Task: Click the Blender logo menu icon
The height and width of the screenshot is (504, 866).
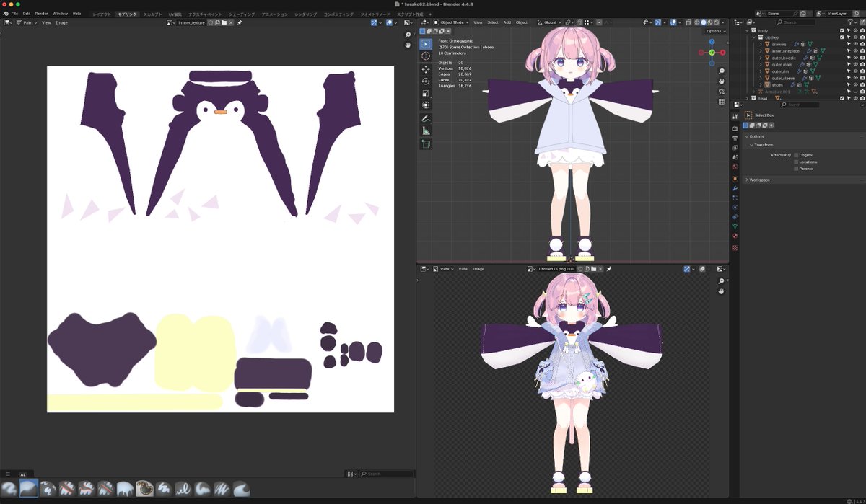Action: point(5,14)
